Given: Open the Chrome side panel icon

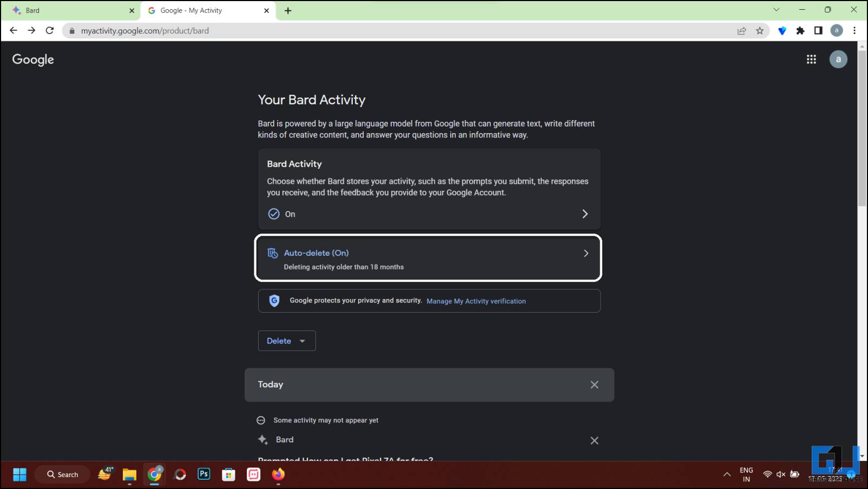Looking at the screenshot, I should (818, 31).
